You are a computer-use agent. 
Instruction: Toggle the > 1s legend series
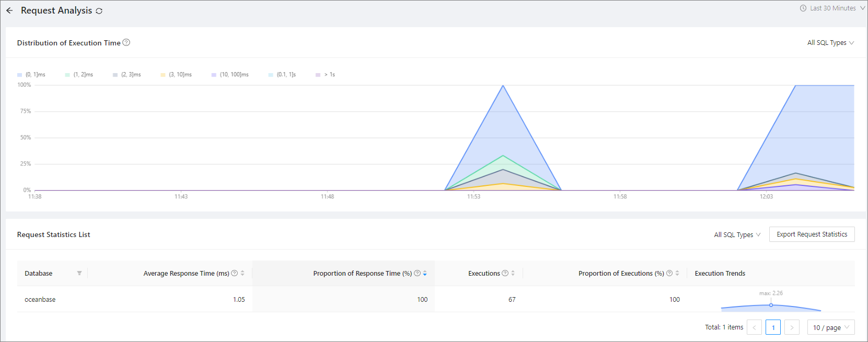[325, 75]
